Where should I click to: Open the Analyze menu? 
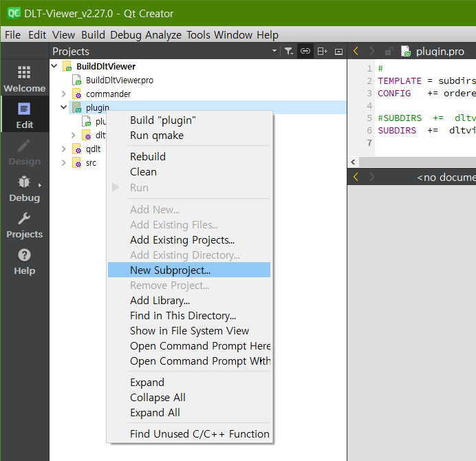point(163,35)
